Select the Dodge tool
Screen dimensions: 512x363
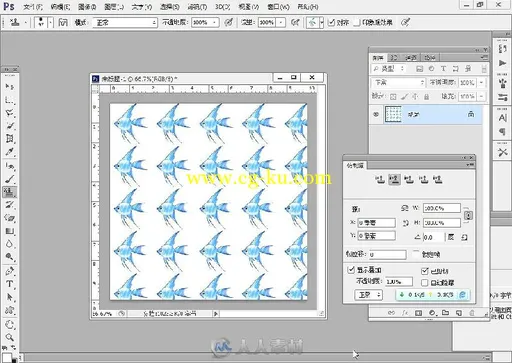(x=10, y=257)
